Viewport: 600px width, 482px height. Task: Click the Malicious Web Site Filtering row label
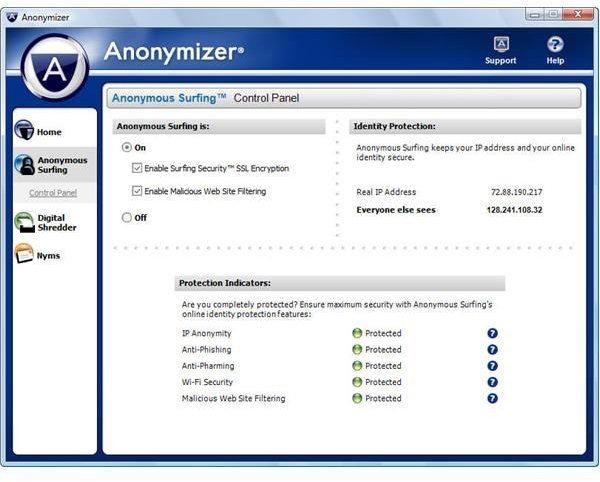(234, 399)
